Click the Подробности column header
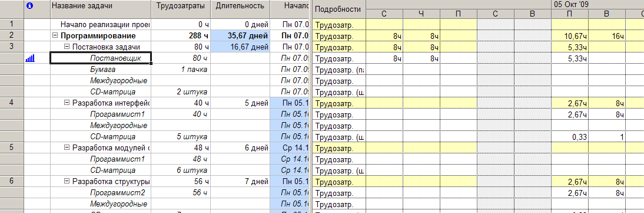644x213 pixels. click(339, 9)
